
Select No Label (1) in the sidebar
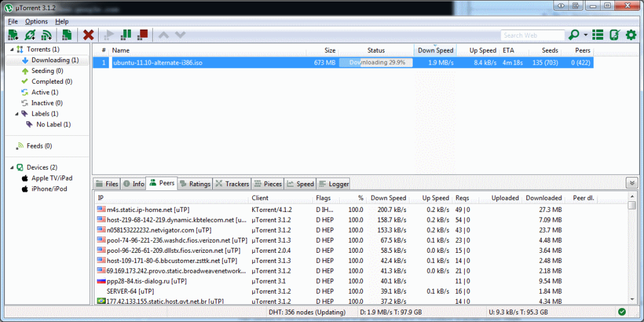click(x=53, y=124)
